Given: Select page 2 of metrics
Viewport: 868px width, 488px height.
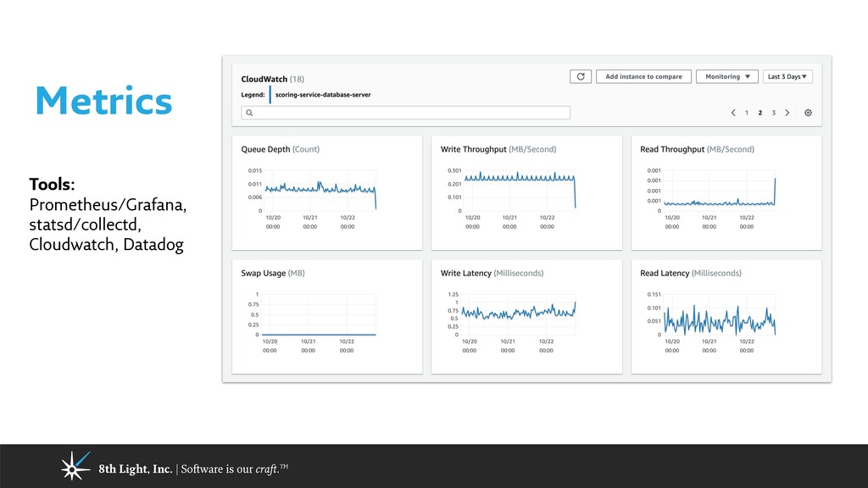Looking at the screenshot, I should (x=760, y=113).
